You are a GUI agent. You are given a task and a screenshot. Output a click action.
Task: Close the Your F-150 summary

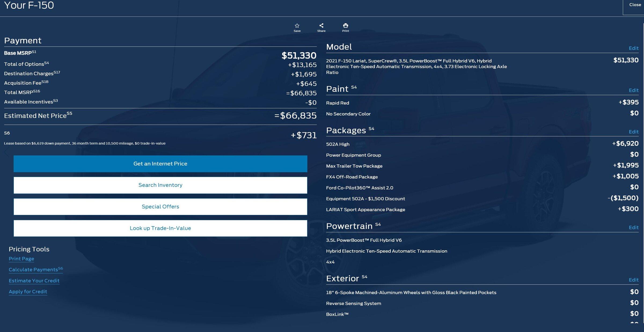(x=635, y=5)
